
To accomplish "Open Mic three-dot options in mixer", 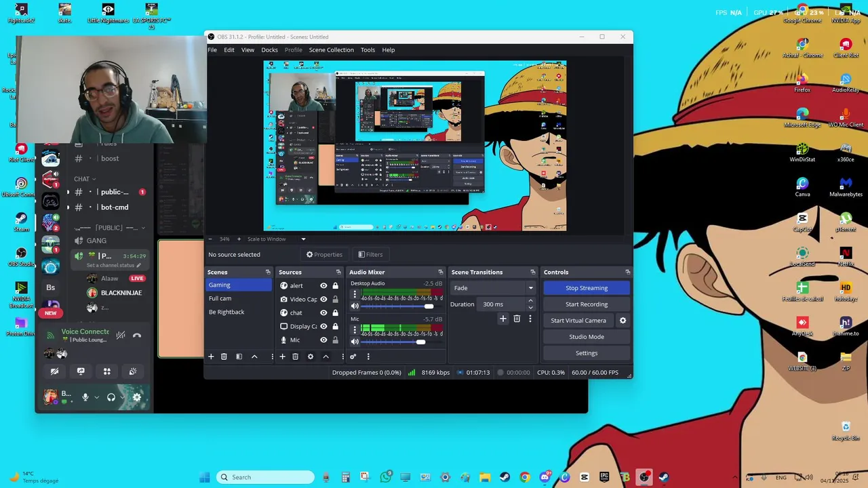I will (x=354, y=329).
